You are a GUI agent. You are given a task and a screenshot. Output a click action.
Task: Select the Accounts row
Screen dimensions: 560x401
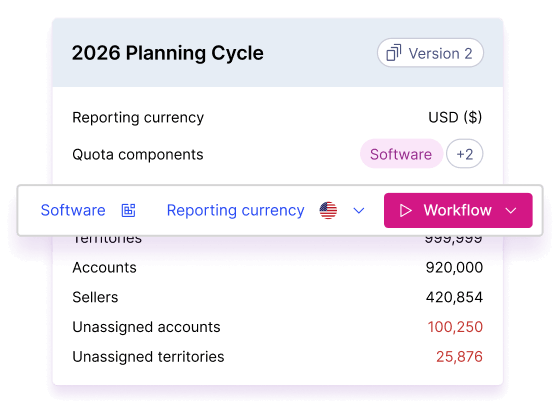coord(278,267)
